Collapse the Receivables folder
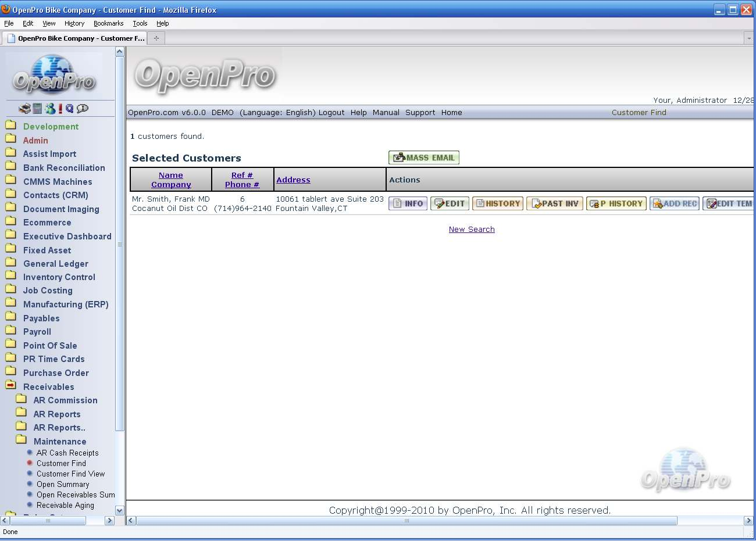Screen dimensions: 756x541 (10, 386)
